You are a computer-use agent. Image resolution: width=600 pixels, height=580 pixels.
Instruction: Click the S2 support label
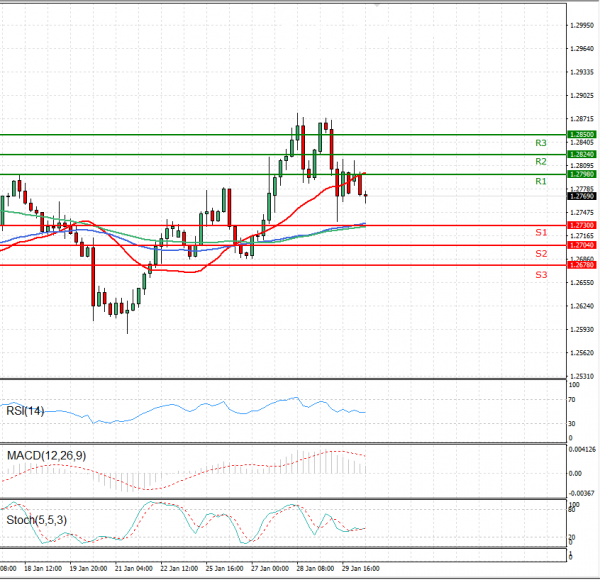540,254
